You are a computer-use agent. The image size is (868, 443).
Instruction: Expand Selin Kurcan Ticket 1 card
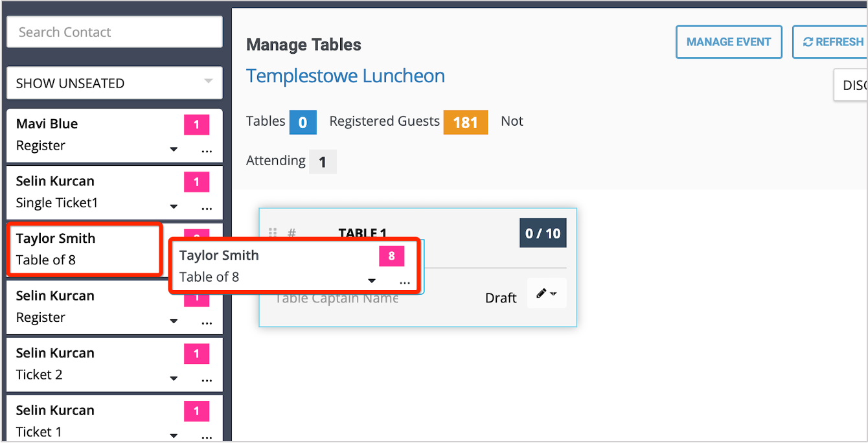point(174,437)
